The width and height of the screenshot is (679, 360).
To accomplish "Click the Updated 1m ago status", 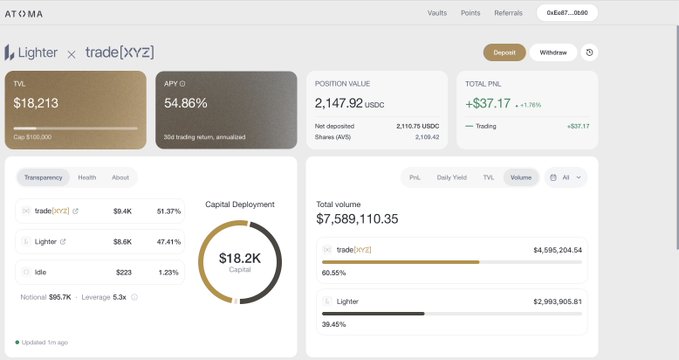I will pos(42,342).
